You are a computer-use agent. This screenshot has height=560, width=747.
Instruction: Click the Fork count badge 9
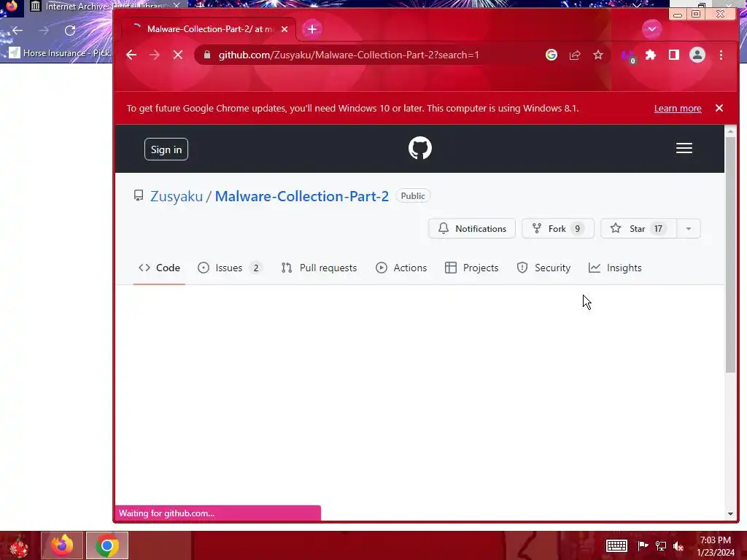coord(578,228)
